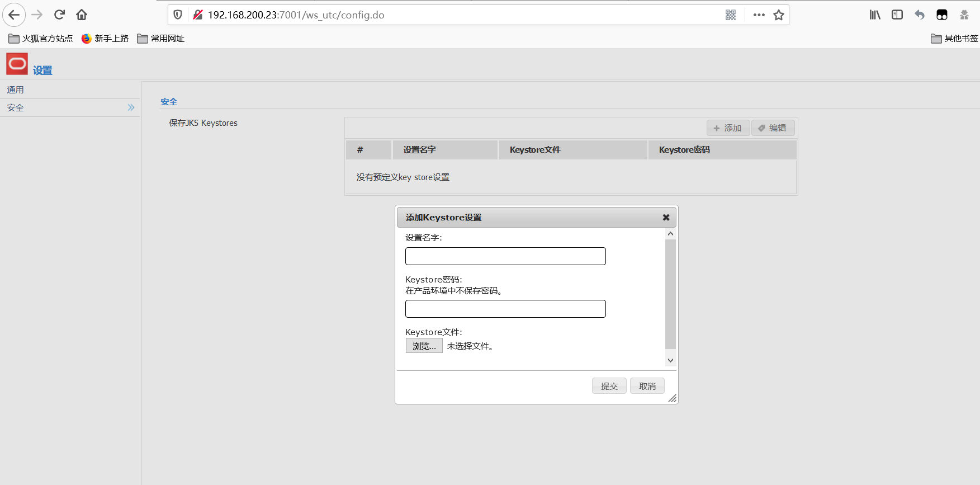Click the red Oracle logo
Viewport: 980px width, 485px height.
[x=17, y=64]
